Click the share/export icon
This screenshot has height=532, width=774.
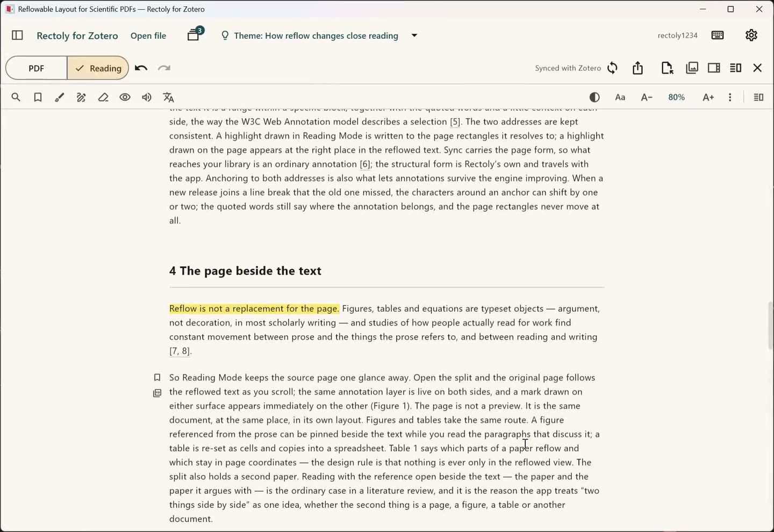point(638,68)
